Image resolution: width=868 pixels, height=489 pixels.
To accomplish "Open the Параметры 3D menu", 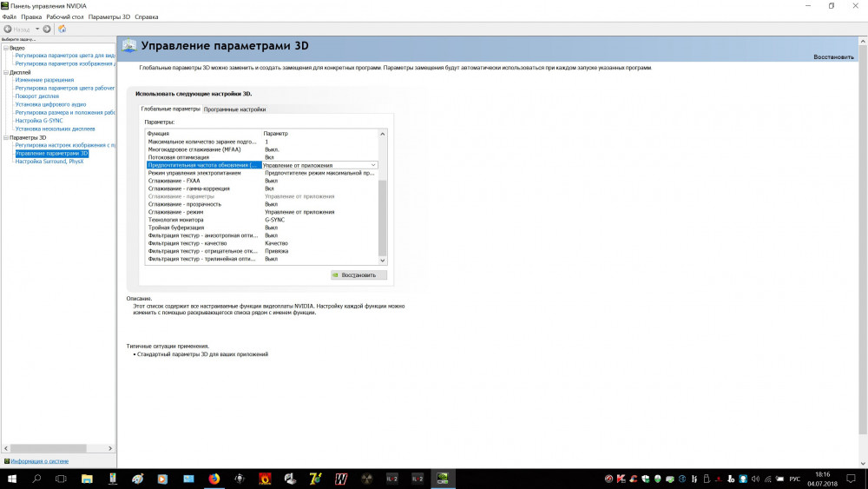I will [x=109, y=17].
